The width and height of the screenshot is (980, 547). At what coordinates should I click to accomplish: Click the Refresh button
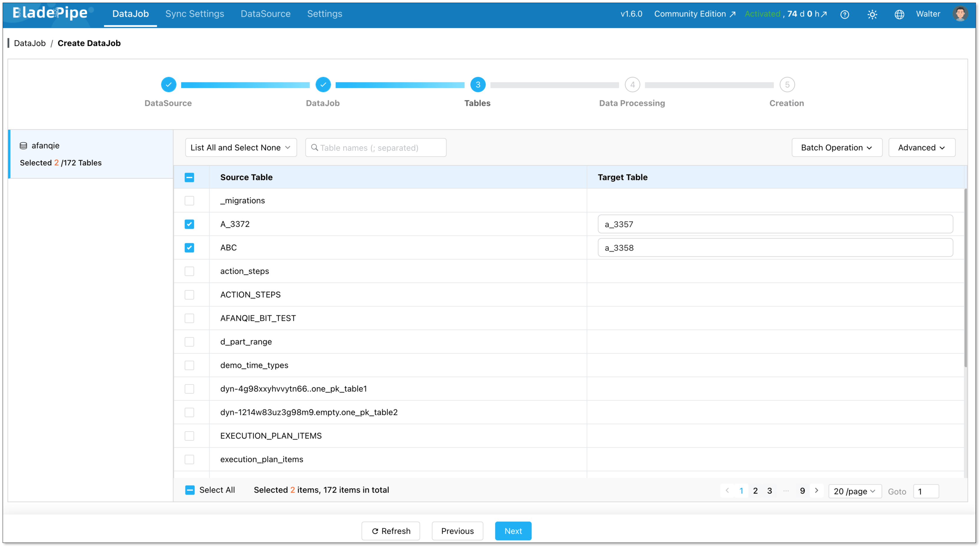[391, 531]
